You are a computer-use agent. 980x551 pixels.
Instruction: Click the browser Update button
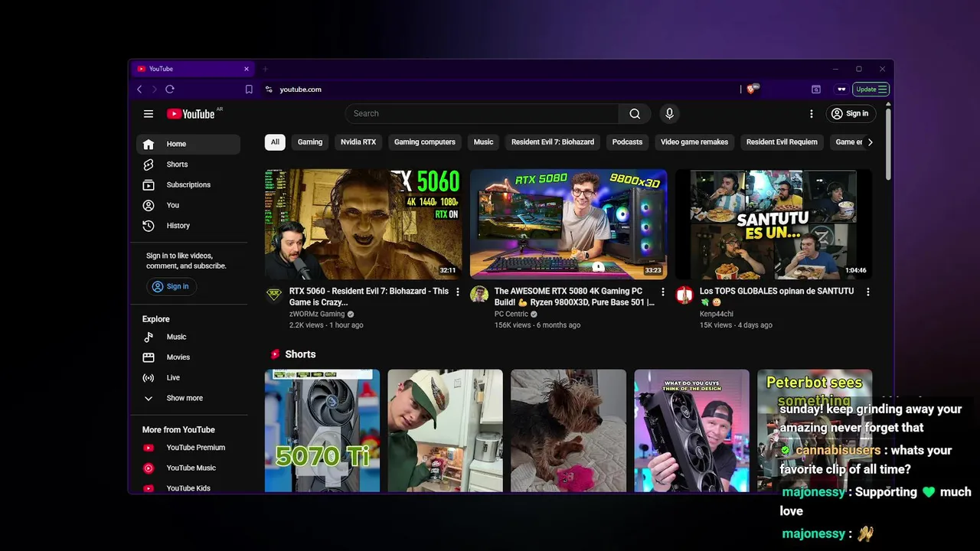tap(871, 90)
